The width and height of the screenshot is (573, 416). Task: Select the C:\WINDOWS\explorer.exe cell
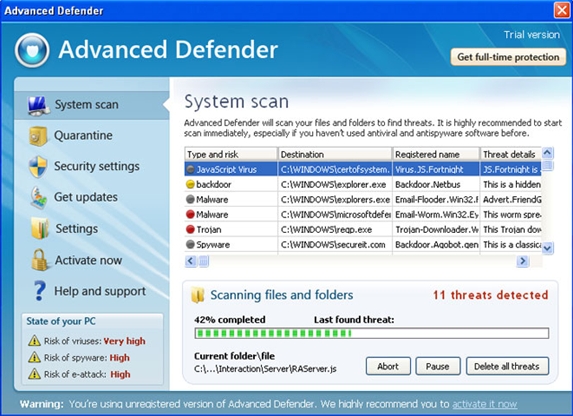pos(335,185)
